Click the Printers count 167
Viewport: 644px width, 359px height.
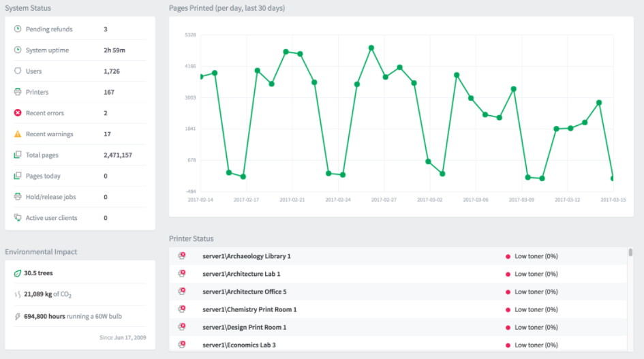coord(109,92)
